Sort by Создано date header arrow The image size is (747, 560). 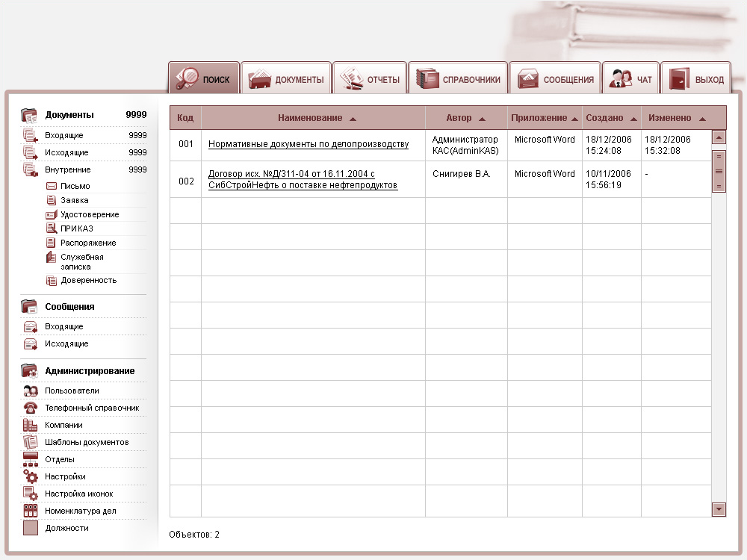click(633, 119)
